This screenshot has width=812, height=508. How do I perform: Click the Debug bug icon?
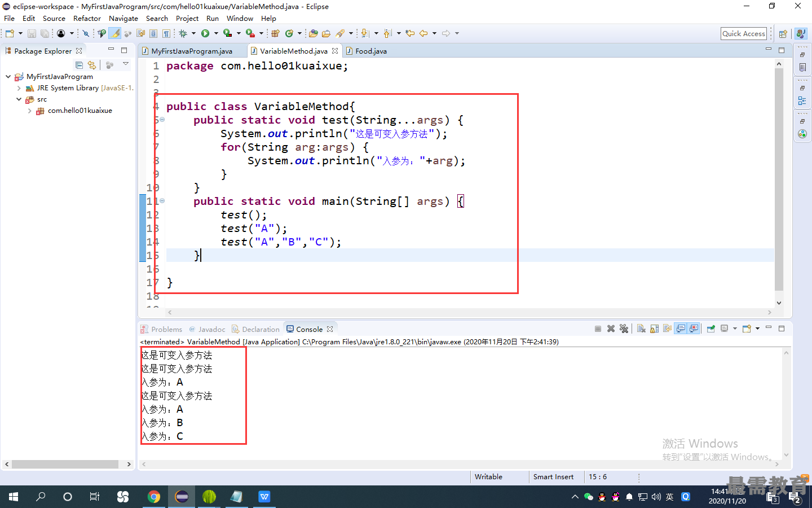[x=183, y=33]
